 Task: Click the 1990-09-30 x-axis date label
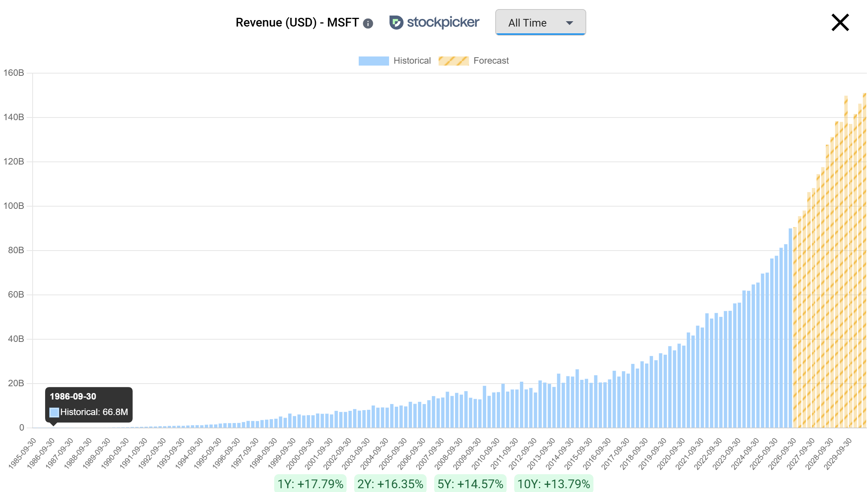tap(115, 453)
